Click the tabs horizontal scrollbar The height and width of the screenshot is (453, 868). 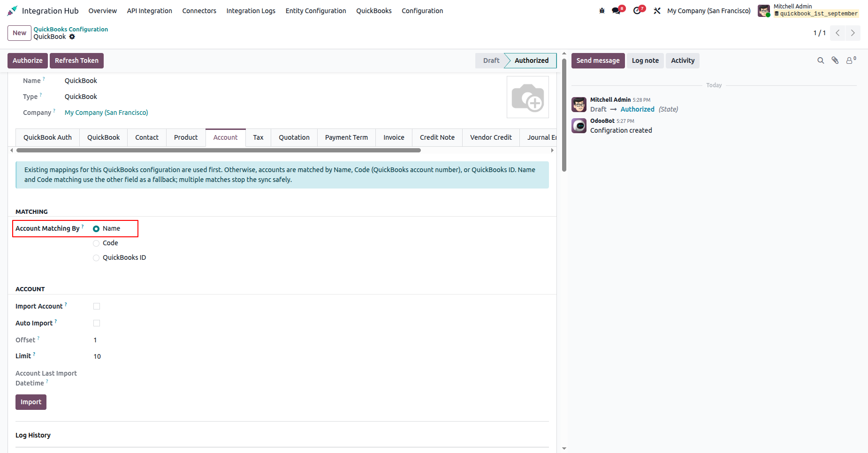click(219, 151)
